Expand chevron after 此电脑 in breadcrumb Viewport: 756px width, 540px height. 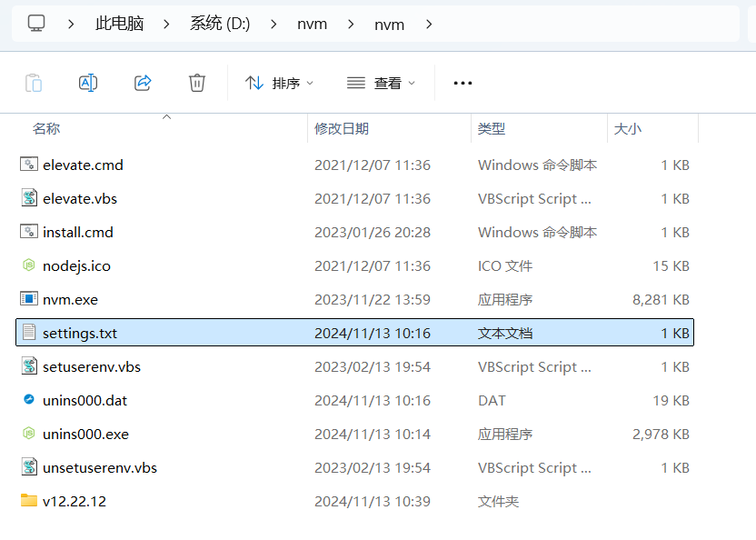tap(166, 24)
